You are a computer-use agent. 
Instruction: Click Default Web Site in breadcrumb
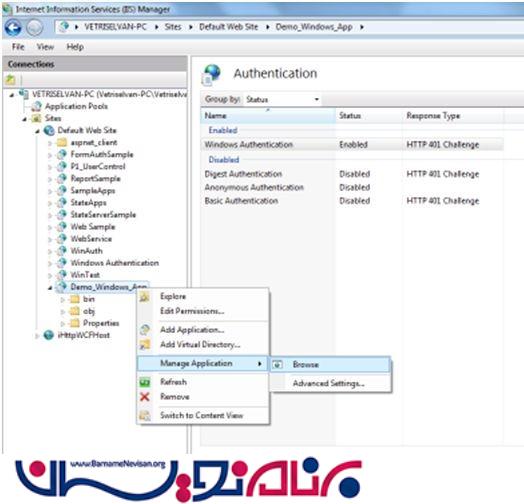click(x=229, y=27)
